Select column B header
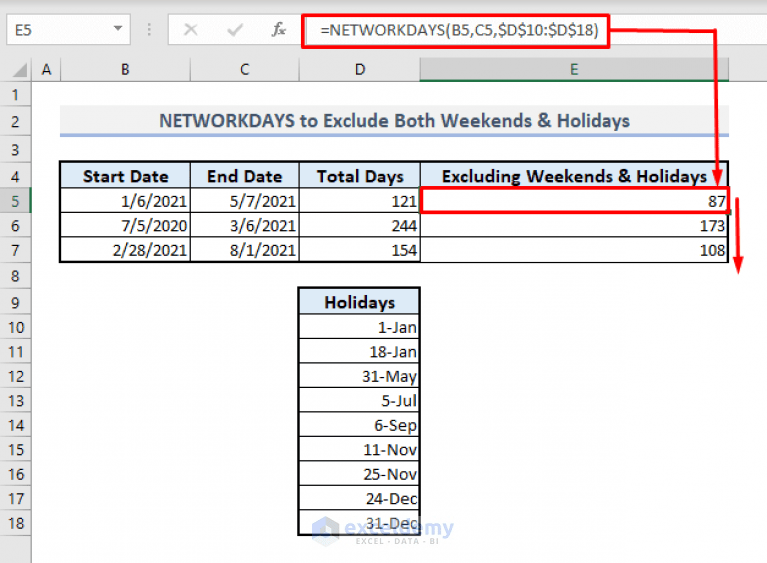The height and width of the screenshot is (563, 767). tap(125, 69)
